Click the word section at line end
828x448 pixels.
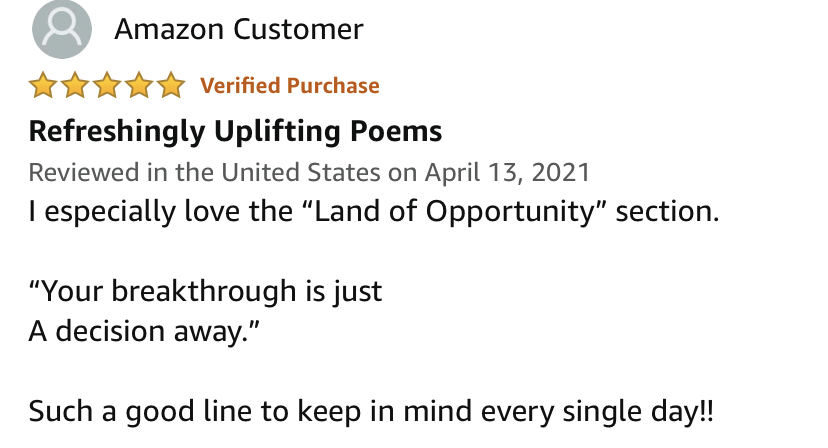[667, 212]
